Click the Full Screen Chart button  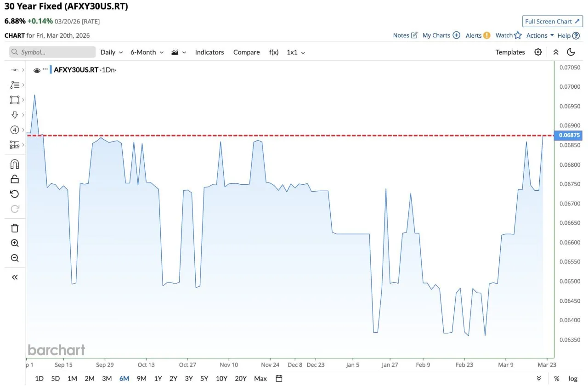tap(553, 22)
